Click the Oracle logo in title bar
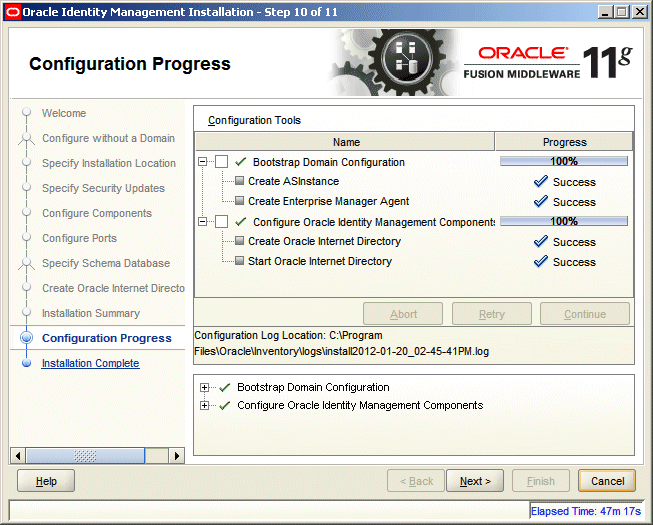Viewport: 653px width, 525px height. [x=12, y=12]
